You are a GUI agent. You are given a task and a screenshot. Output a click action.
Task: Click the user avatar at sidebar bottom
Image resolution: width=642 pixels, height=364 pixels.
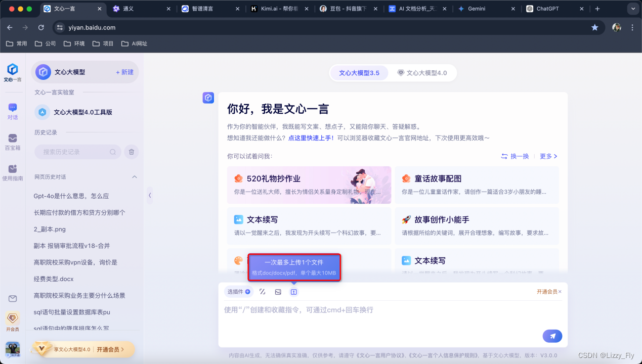click(x=13, y=349)
